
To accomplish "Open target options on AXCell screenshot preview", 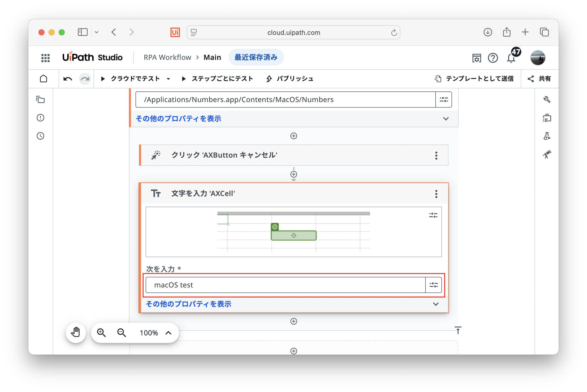I will (x=433, y=215).
